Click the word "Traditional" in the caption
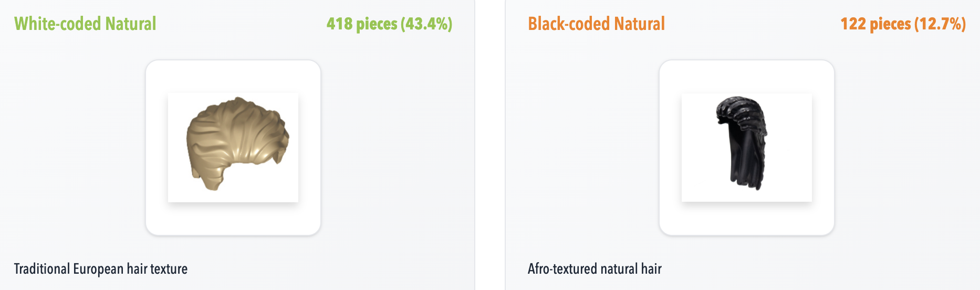Image resolution: width=980 pixels, height=290 pixels. click(x=42, y=269)
